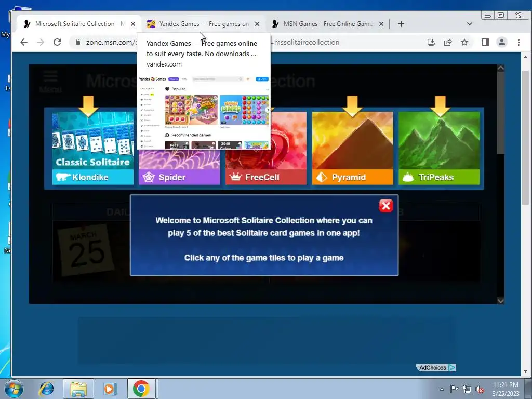Screen dimensions: 532x399
Task: Share this page icon in address bar
Action: (448, 42)
